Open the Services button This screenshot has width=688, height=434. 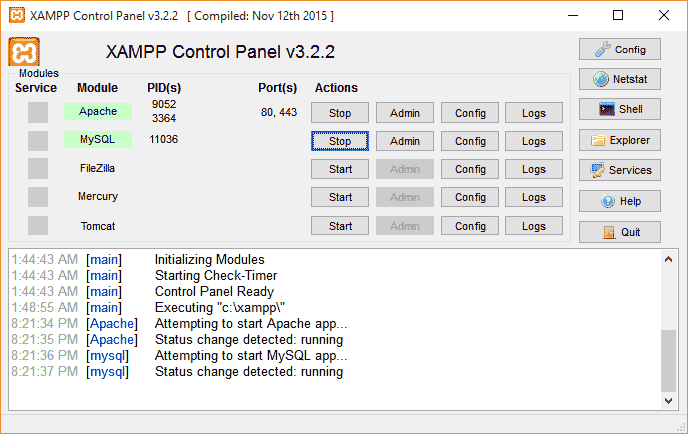(620, 170)
